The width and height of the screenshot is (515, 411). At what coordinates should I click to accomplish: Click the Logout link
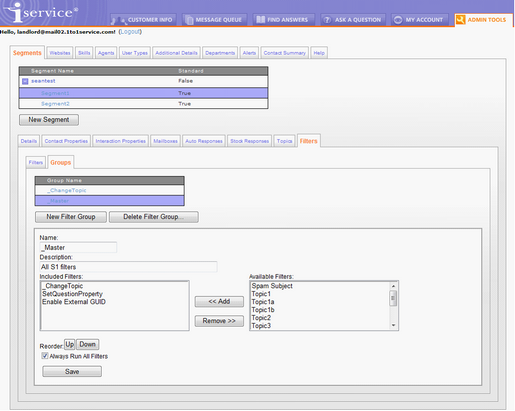pyautogui.click(x=130, y=32)
